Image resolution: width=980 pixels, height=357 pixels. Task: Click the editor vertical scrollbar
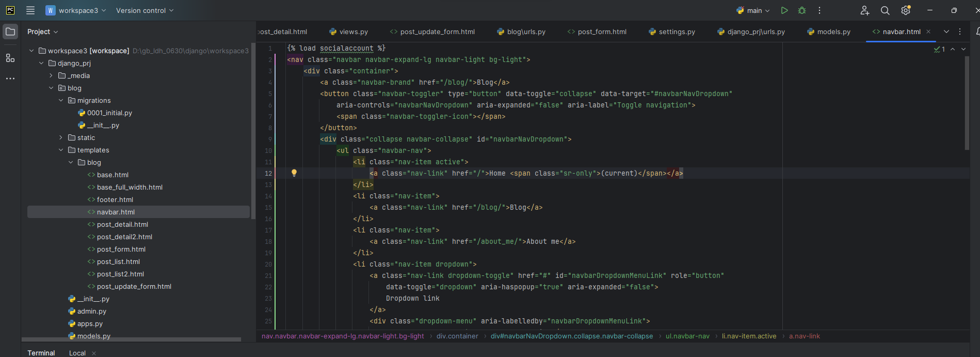point(967,102)
